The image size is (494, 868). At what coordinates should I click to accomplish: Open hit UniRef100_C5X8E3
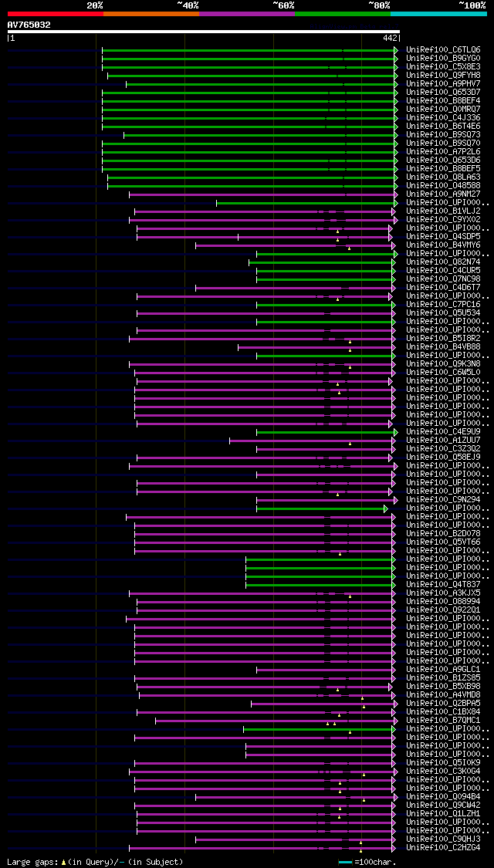click(x=443, y=67)
